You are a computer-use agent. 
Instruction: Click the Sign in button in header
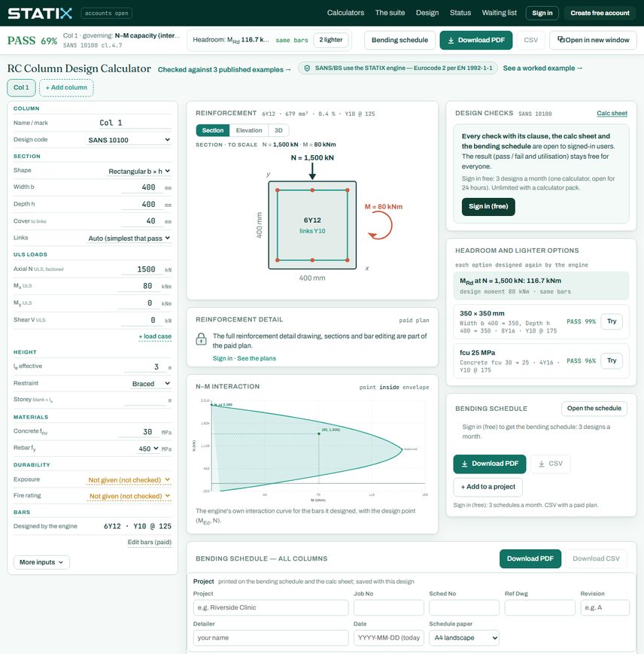coord(542,13)
